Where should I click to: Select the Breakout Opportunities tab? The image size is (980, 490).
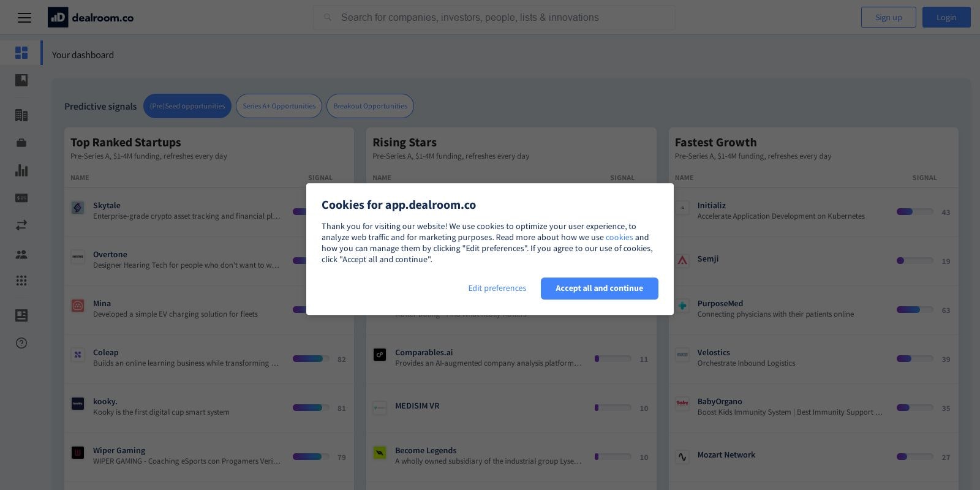coord(370,106)
